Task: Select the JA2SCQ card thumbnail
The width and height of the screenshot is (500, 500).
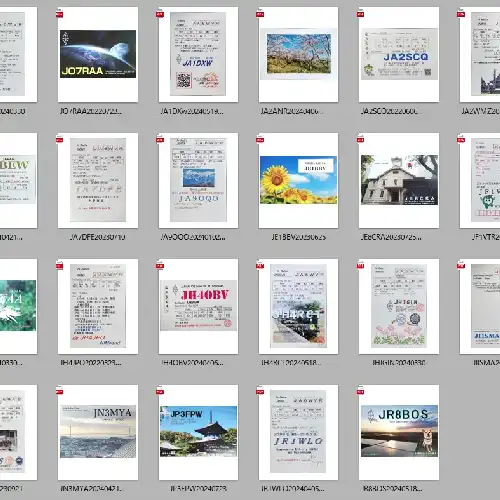Action: (x=399, y=54)
